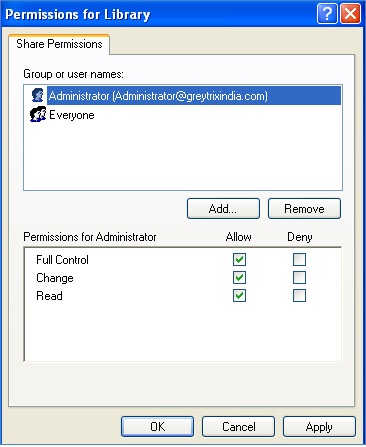Image resolution: width=366 pixels, height=447 pixels.
Task: Select Everyone in group list
Action: [x=72, y=115]
